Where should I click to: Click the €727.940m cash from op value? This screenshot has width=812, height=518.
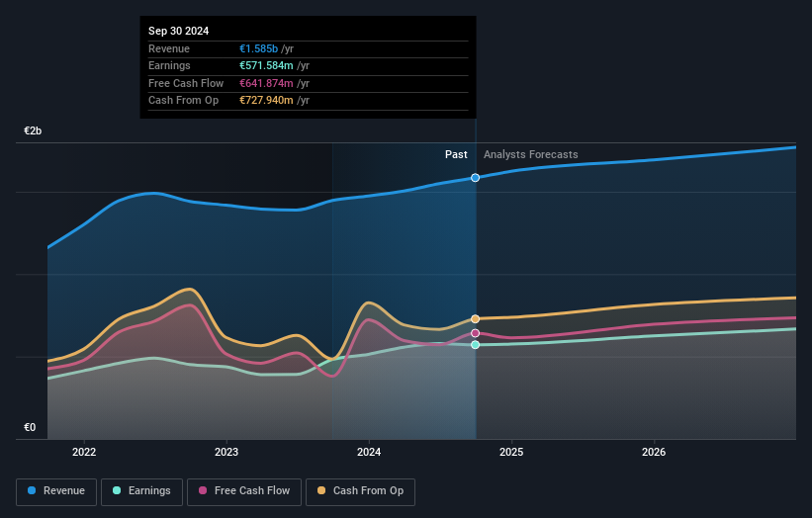266,101
